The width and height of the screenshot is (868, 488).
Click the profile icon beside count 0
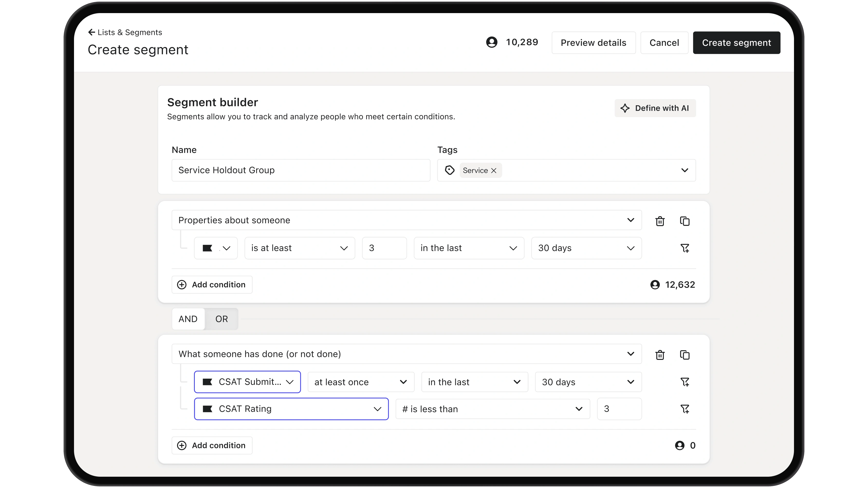(x=680, y=446)
